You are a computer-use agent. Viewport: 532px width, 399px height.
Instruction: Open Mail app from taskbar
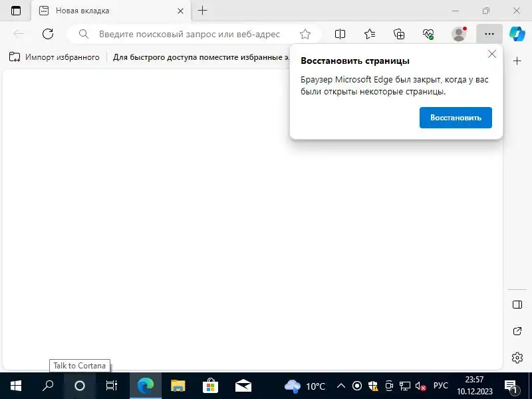pos(243,386)
